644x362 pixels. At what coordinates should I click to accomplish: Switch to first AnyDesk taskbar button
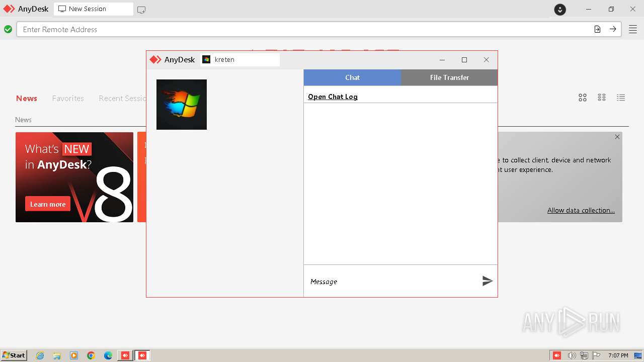coord(125,355)
